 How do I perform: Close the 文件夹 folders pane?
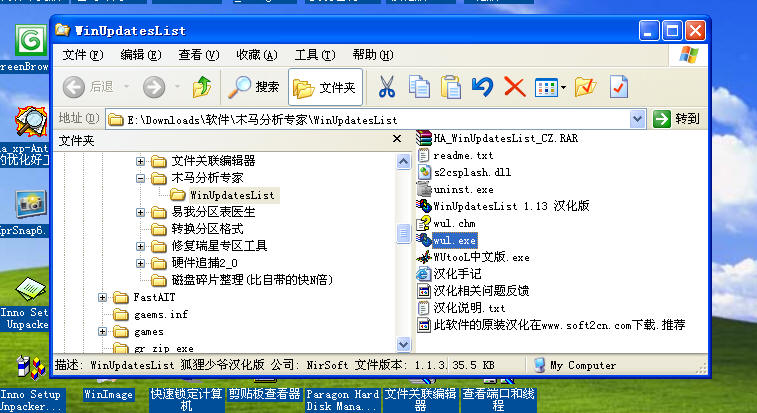397,139
